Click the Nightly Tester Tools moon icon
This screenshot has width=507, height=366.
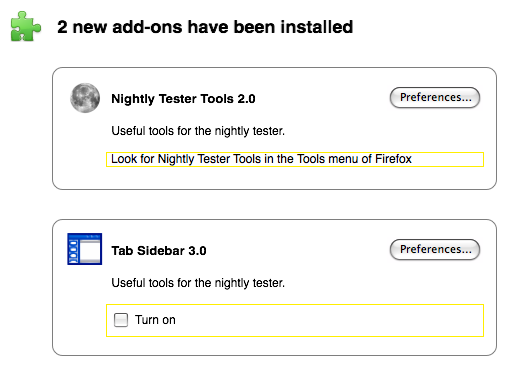click(x=85, y=98)
